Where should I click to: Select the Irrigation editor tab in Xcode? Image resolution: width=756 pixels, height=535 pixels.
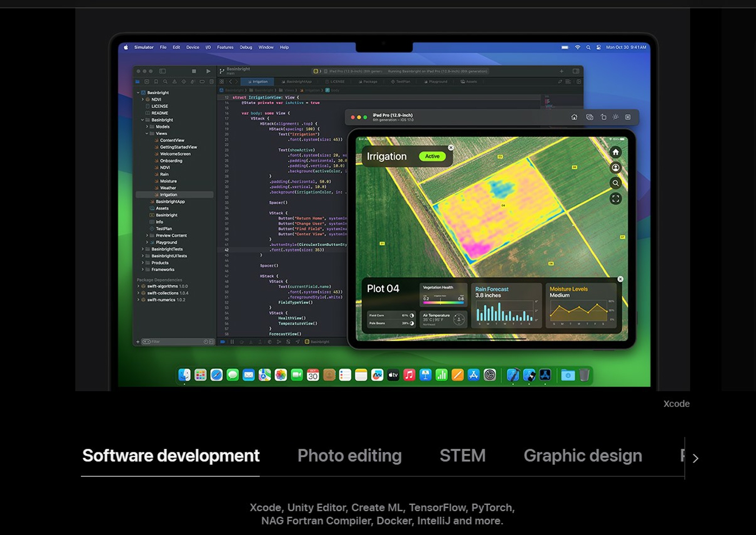click(258, 82)
